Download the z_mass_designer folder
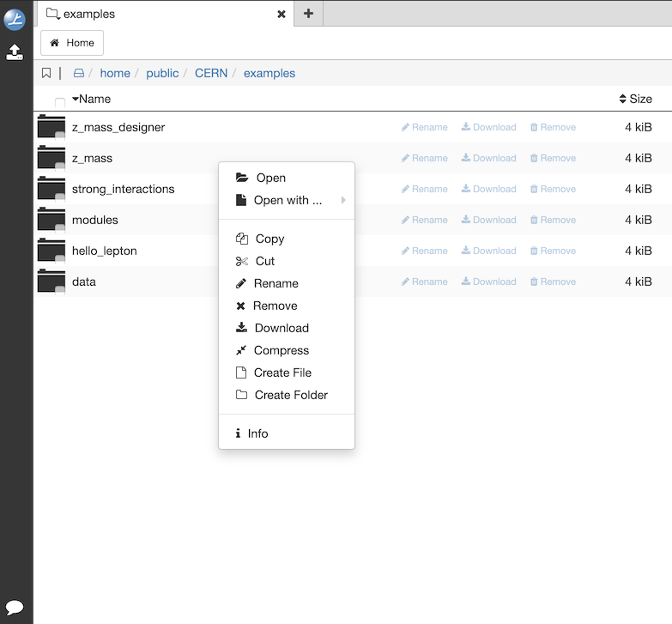The image size is (672, 624). (488, 127)
